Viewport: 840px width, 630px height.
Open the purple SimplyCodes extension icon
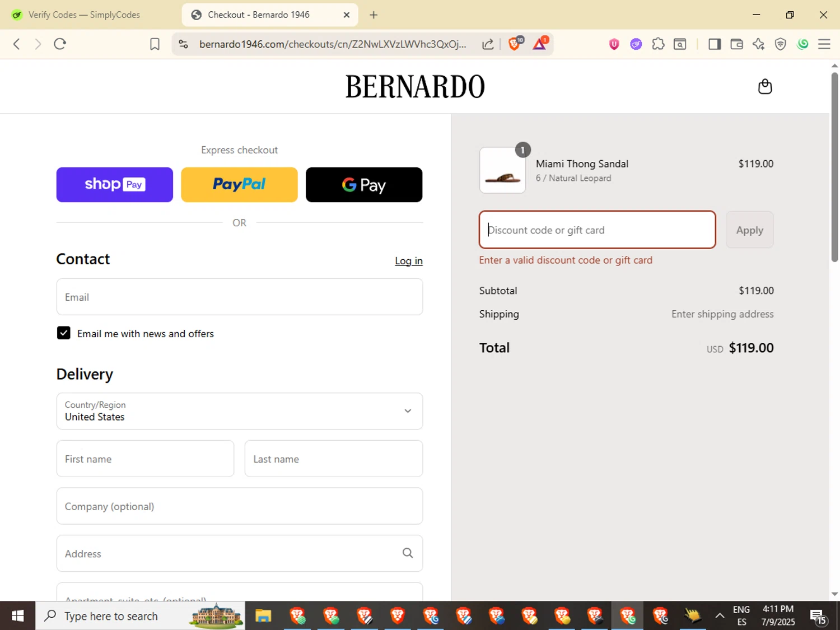(x=636, y=44)
